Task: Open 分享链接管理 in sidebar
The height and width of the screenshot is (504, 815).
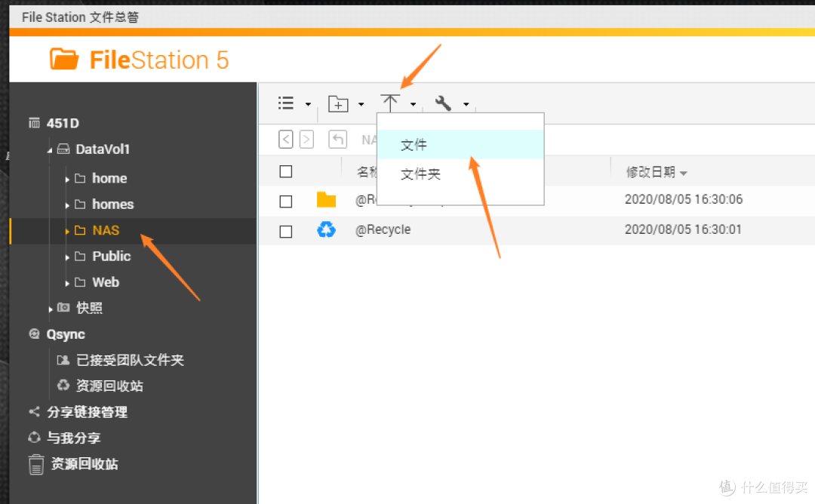Action: coord(87,412)
